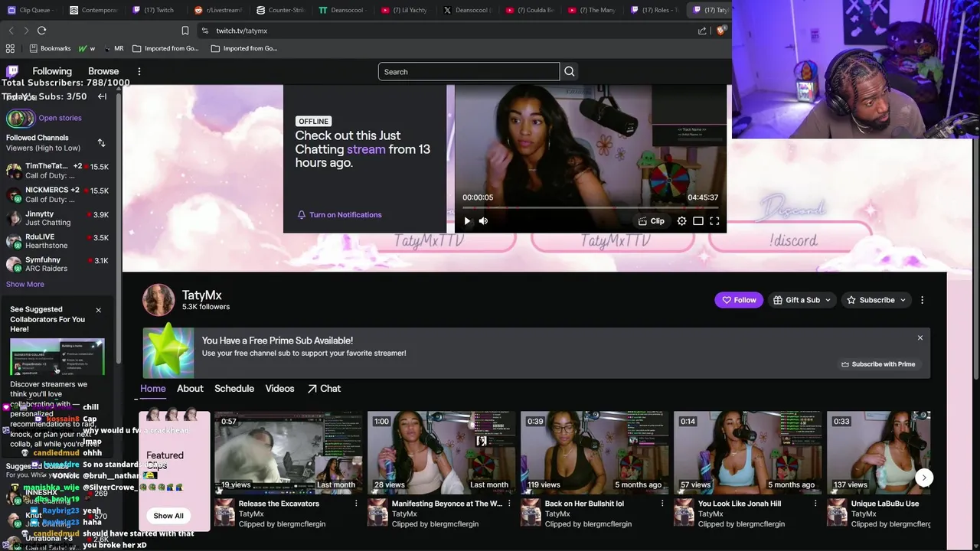The width and height of the screenshot is (980, 551).
Task: Click the Brave shields icon
Action: click(720, 31)
